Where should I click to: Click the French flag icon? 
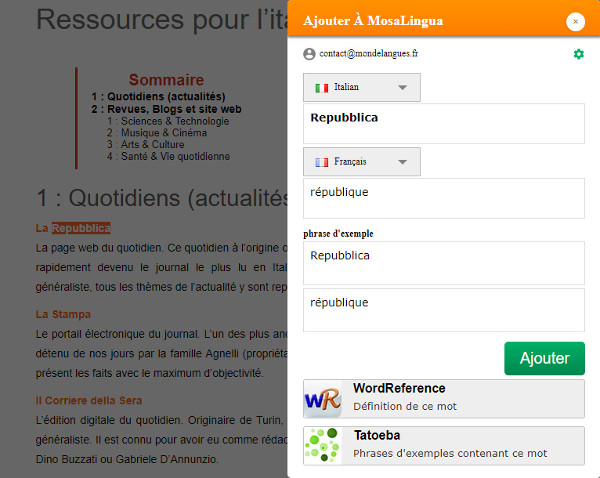[x=321, y=162]
